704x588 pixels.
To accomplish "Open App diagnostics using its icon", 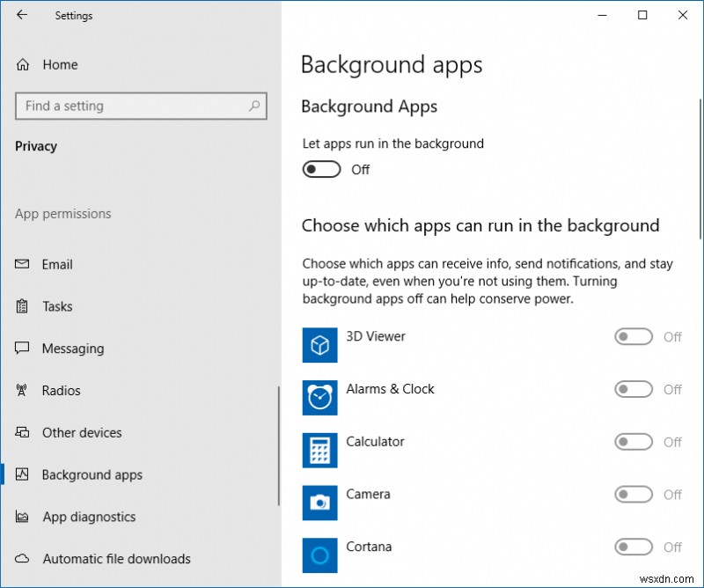I will (x=21, y=517).
